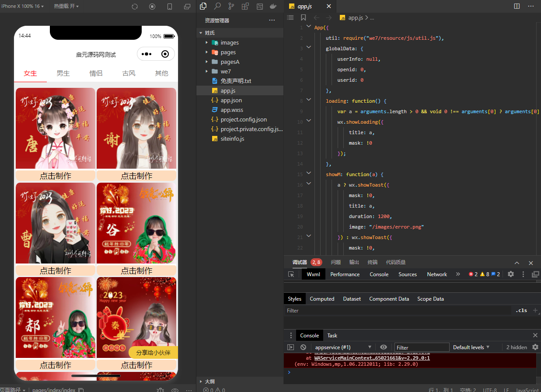Open the iPhone X device dropdown

coord(22,7)
